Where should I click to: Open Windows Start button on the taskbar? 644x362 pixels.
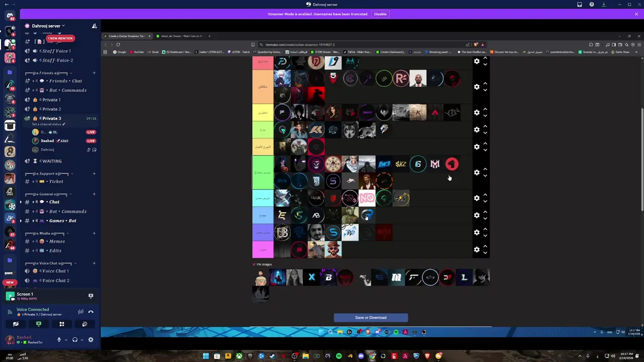(x=206, y=356)
